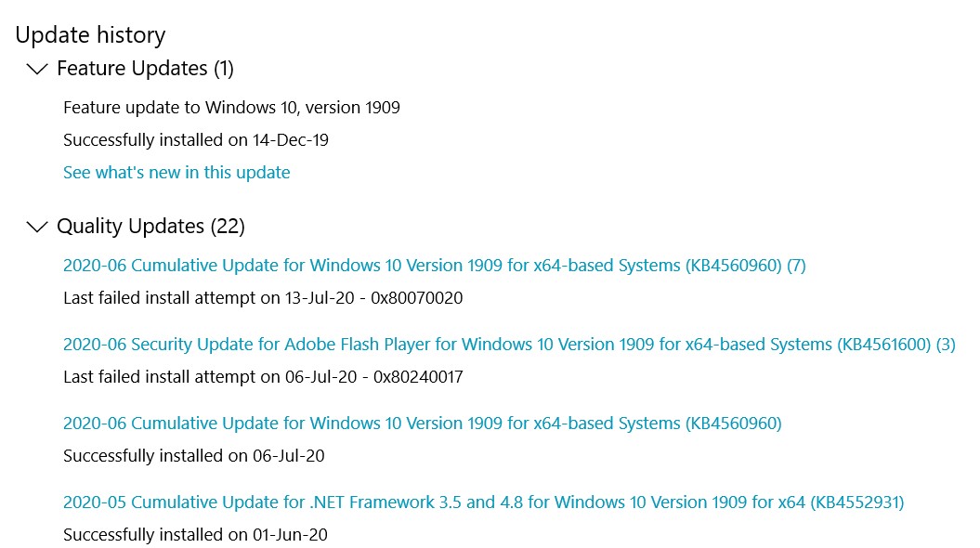The width and height of the screenshot is (980, 548).
Task: Click the Quality Updates (22) section label
Action: pyautogui.click(x=150, y=227)
